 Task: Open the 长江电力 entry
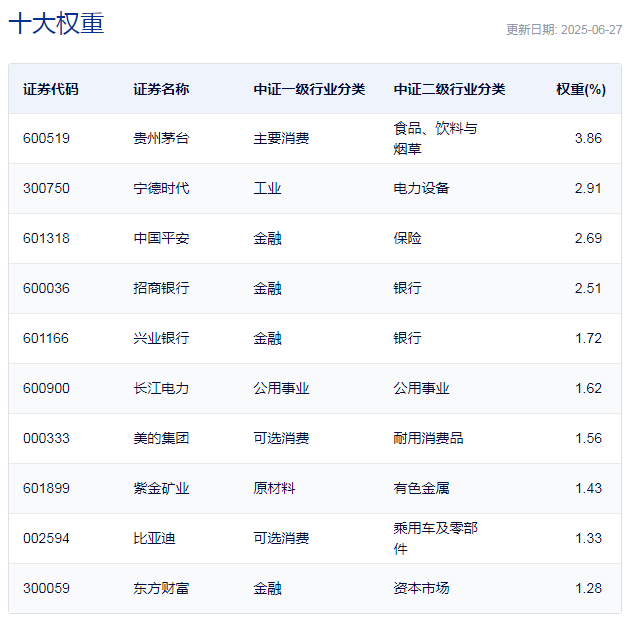(161, 388)
